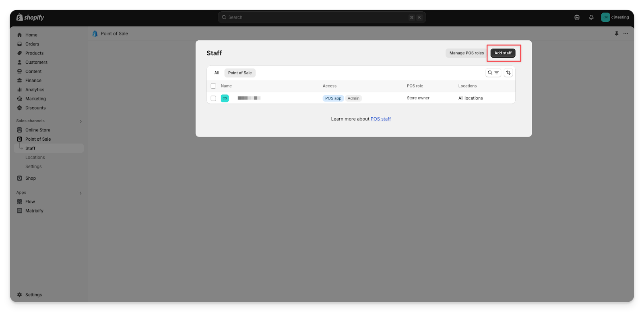This screenshot has height=312, width=644.
Task: Click the Shopify logo
Action: coord(30,17)
